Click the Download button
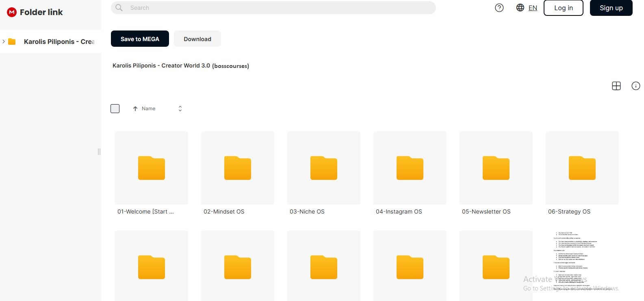This screenshot has height=301, width=644. pos(197,39)
